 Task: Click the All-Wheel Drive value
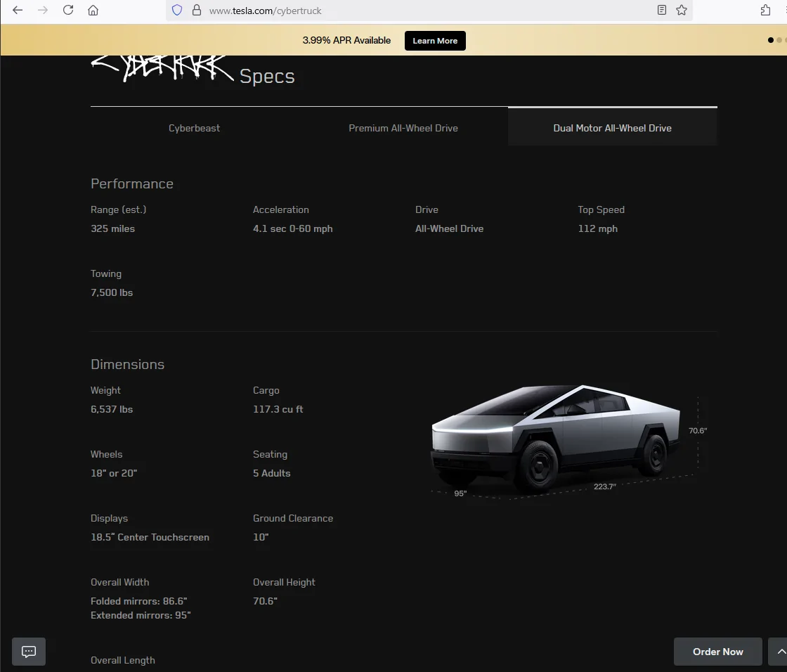(449, 228)
